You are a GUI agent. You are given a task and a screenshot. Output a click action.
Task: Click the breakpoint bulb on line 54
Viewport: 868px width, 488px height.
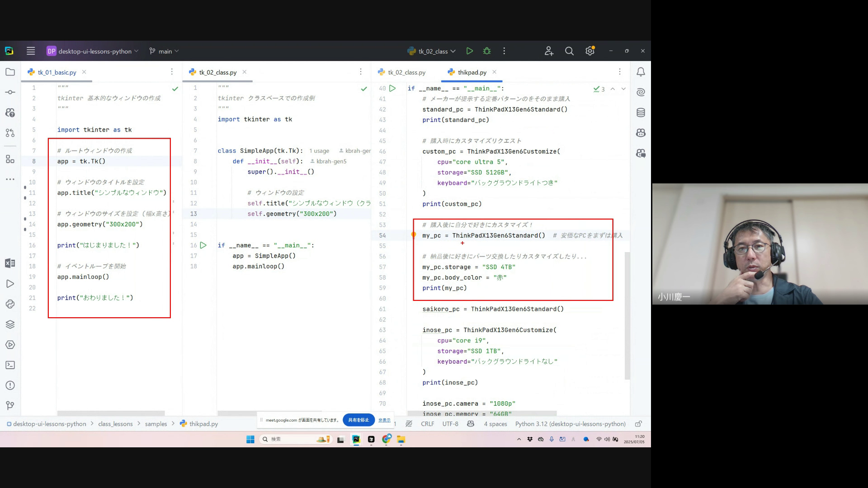click(413, 235)
